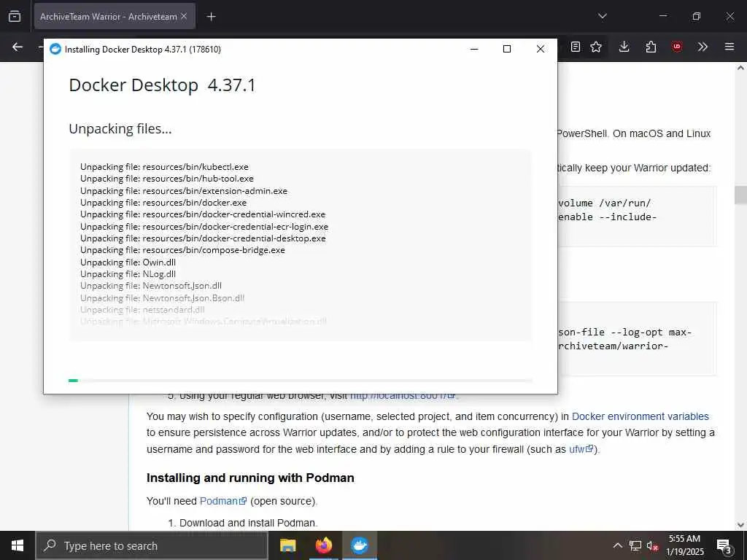
Task: Minimize the Docker Desktop installer window
Action: (474, 49)
